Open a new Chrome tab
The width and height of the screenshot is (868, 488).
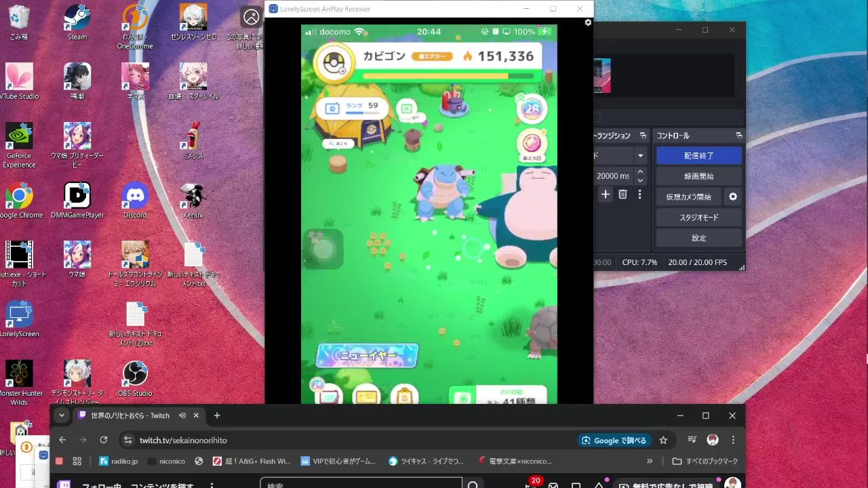(x=217, y=415)
